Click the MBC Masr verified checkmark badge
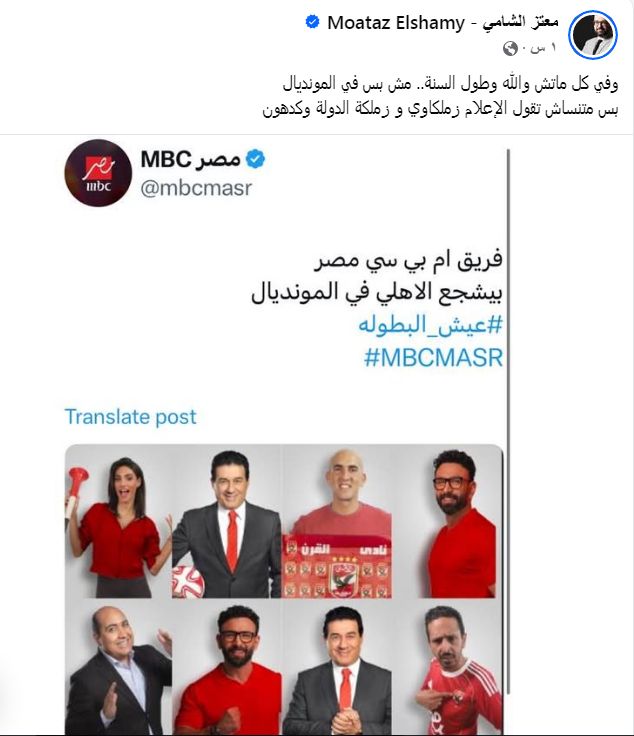634x736 pixels. coord(255,159)
